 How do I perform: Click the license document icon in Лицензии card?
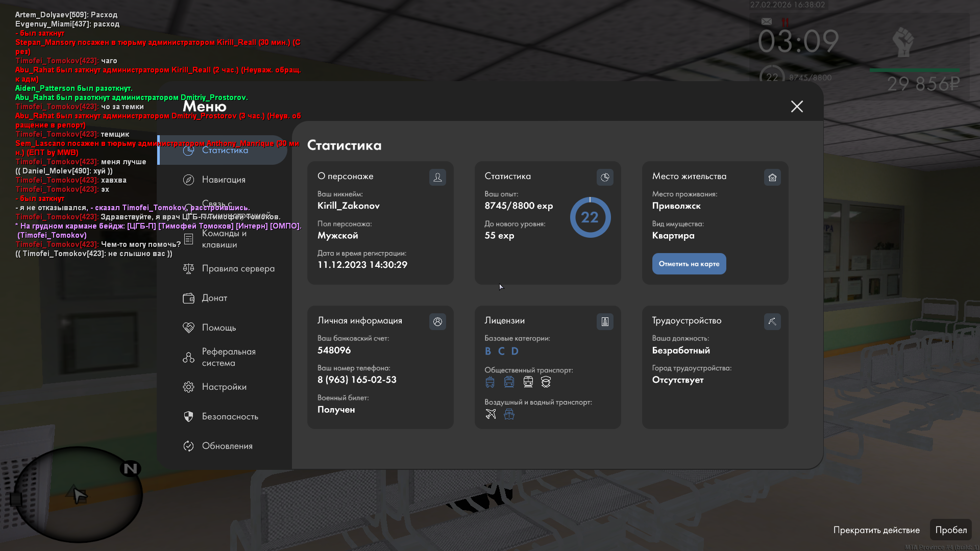coord(605,321)
